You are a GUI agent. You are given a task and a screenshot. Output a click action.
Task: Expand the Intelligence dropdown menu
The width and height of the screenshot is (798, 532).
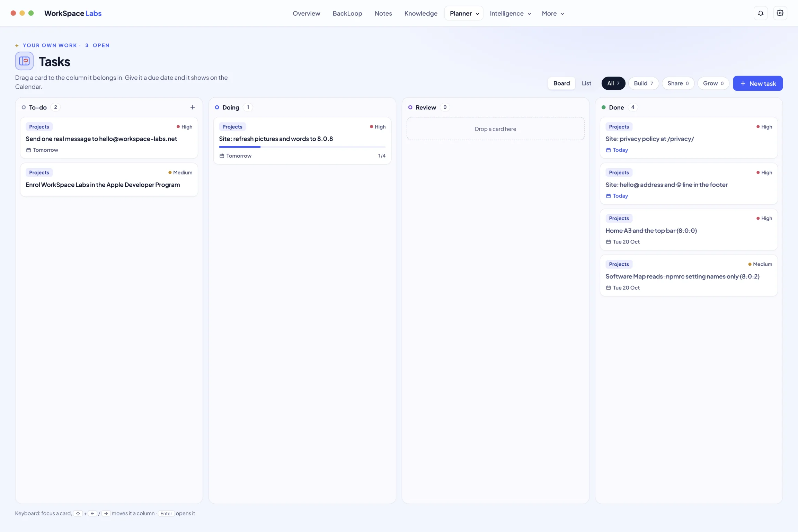pyautogui.click(x=510, y=13)
